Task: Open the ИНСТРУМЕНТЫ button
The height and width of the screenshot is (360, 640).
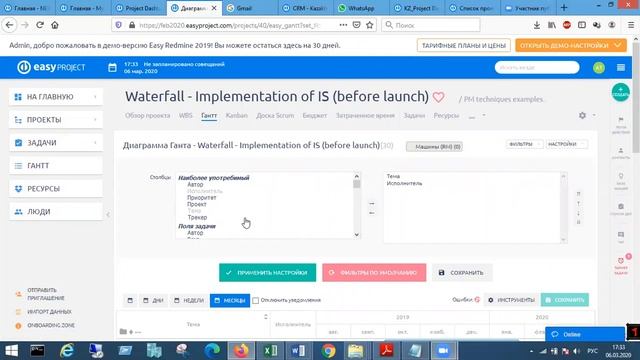Action: [511, 300]
